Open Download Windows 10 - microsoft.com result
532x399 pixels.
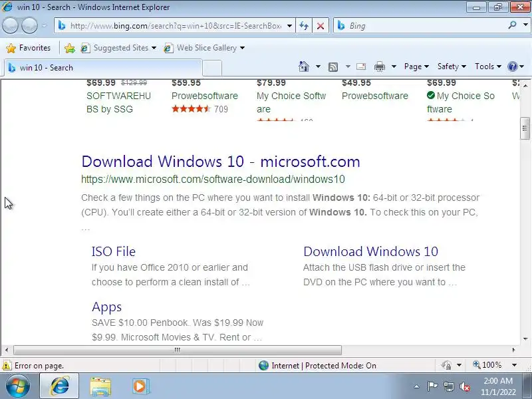point(221,162)
